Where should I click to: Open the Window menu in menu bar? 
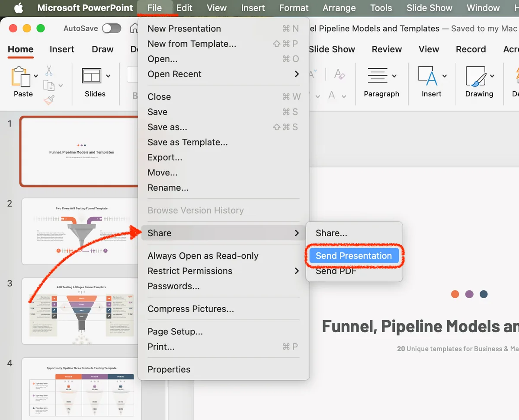tap(483, 8)
